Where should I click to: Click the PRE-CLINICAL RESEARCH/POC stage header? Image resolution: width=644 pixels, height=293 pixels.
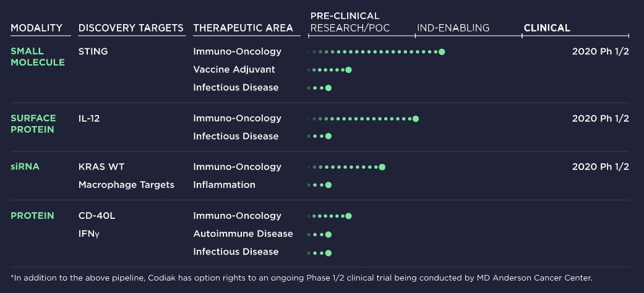pyautogui.click(x=350, y=22)
